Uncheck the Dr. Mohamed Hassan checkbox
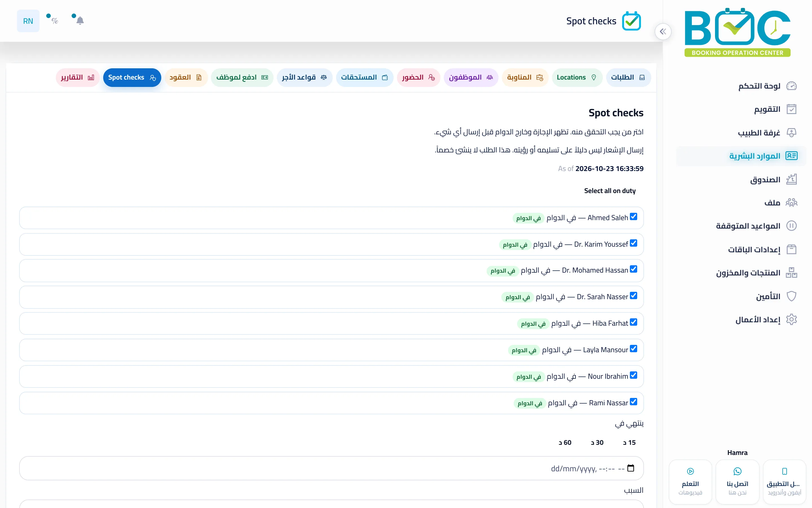Viewport: 812px width, 508px height. tap(633, 269)
